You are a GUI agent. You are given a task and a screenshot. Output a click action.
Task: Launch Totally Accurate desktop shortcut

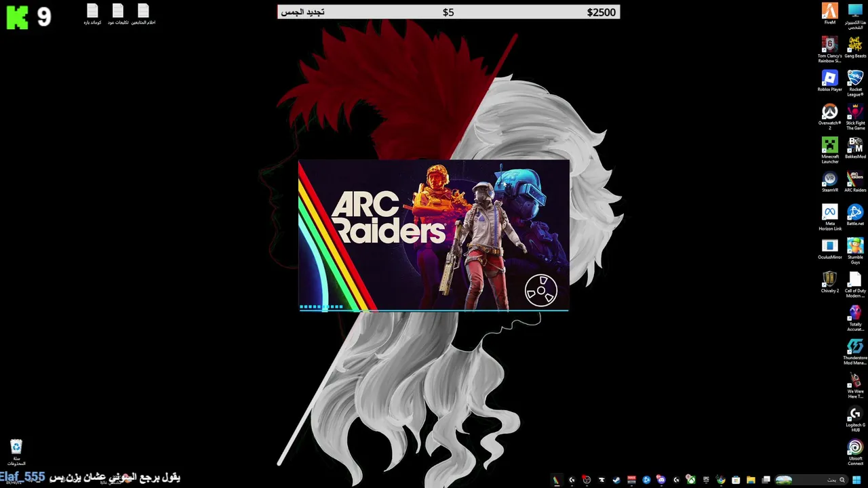[x=856, y=318]
